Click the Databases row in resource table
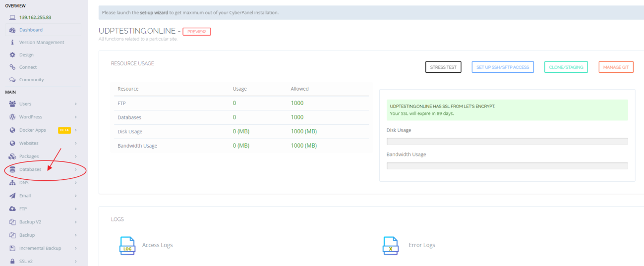Image resolution: width=644 pixels, height=266 pixels. coord(241,117)
